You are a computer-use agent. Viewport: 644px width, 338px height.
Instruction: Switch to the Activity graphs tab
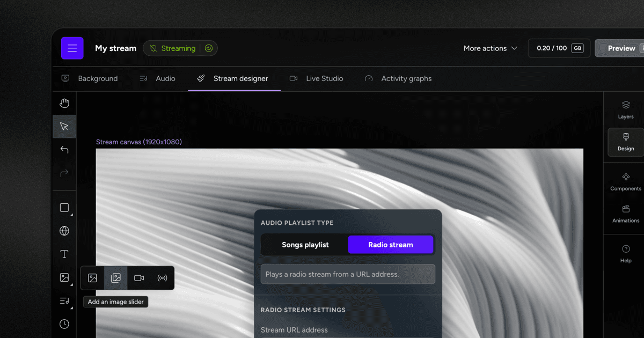tap(398, 78)
